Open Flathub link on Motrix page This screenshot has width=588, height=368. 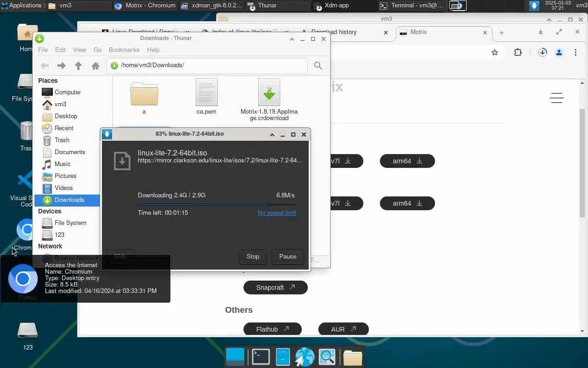[x=272, y=329]
